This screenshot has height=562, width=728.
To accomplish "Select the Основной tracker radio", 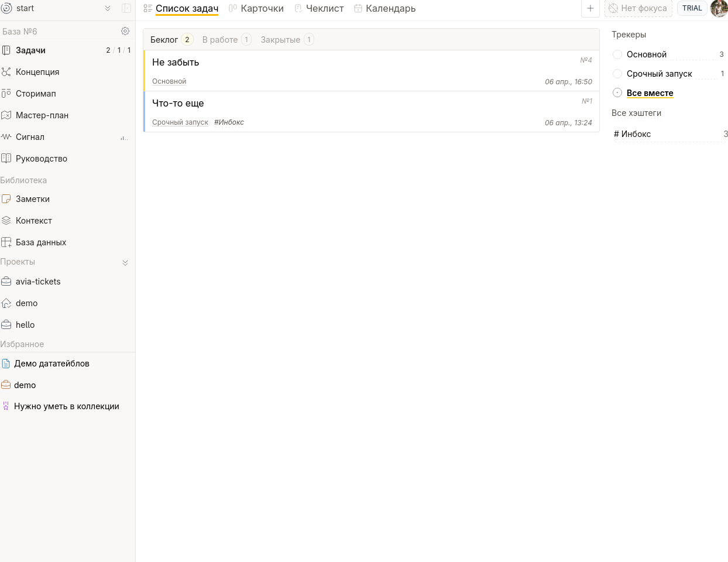I will click(x=617, y=54).
